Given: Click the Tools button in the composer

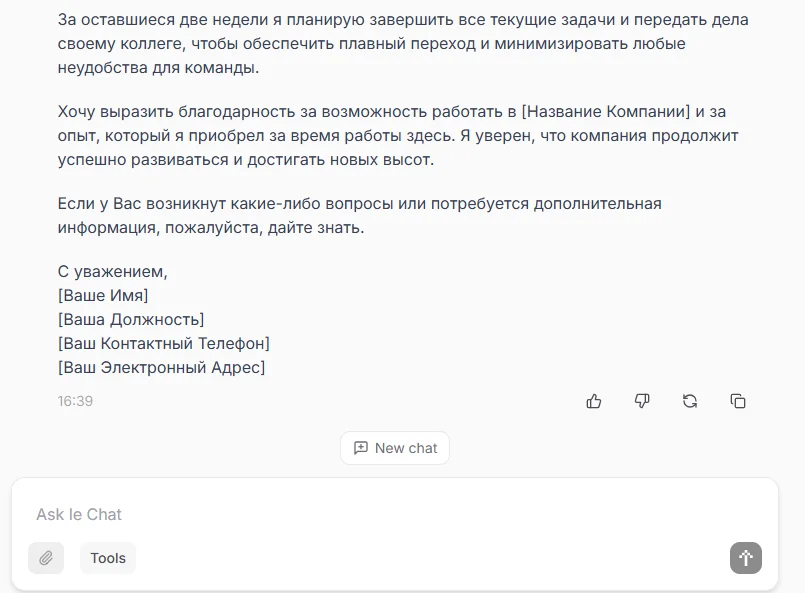Looking at the screenshot, I should [x=107, y=557].
